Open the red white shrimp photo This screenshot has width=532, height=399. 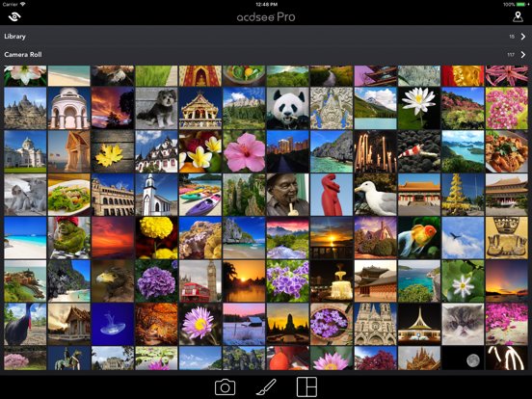[419, 151]
